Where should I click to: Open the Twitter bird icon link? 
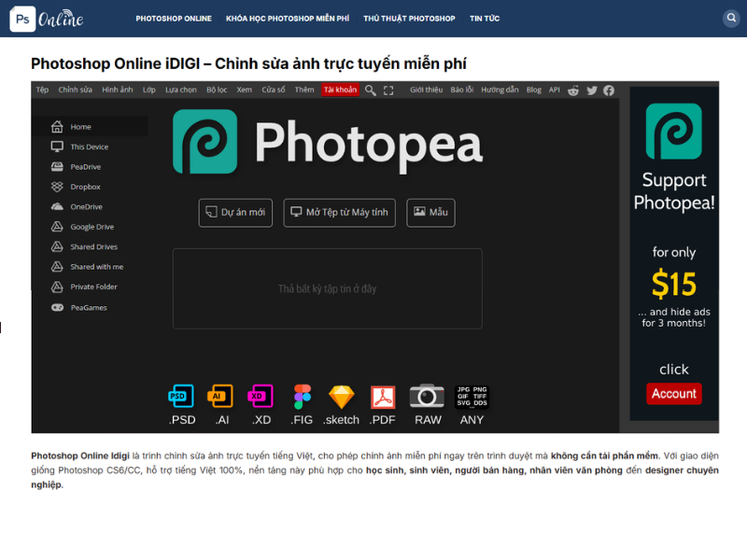592,91
